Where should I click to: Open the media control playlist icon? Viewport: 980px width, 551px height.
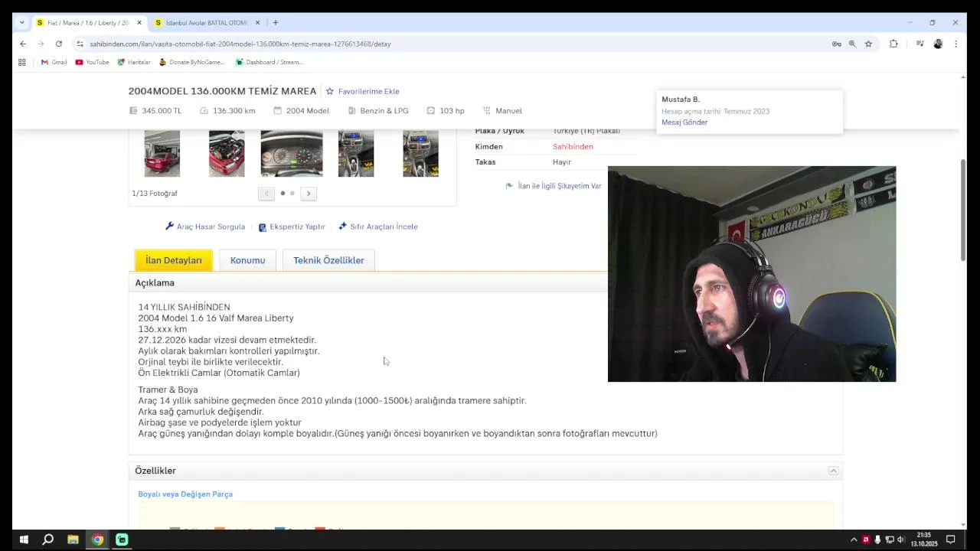pos(920,44)
